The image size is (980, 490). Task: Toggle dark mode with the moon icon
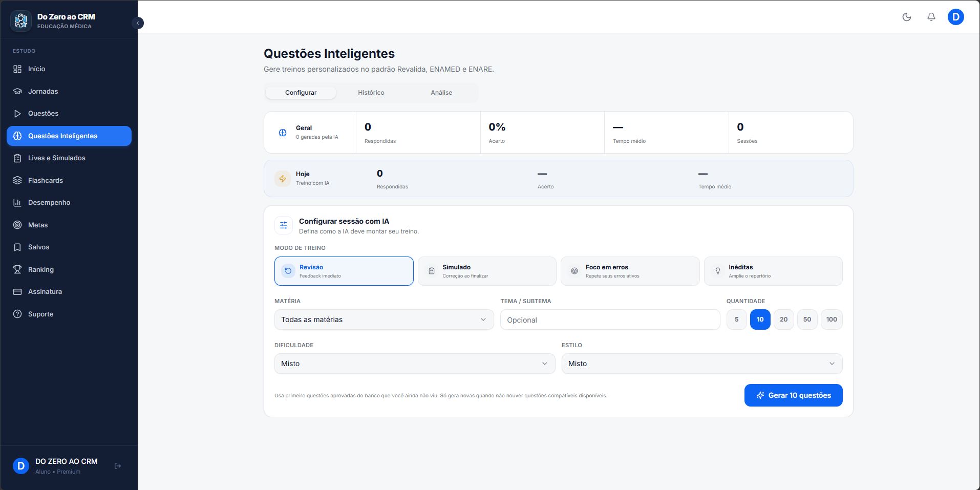907,17
